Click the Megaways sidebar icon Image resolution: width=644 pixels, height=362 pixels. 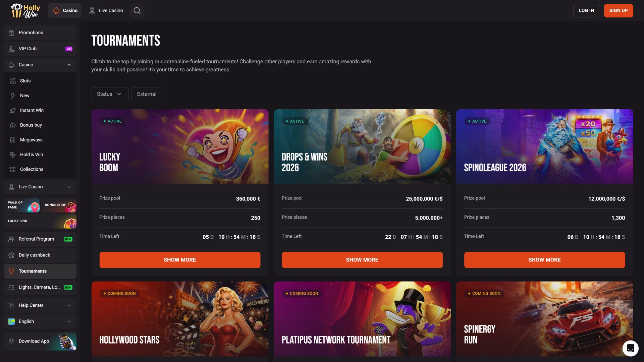click(x=13, y=140)
